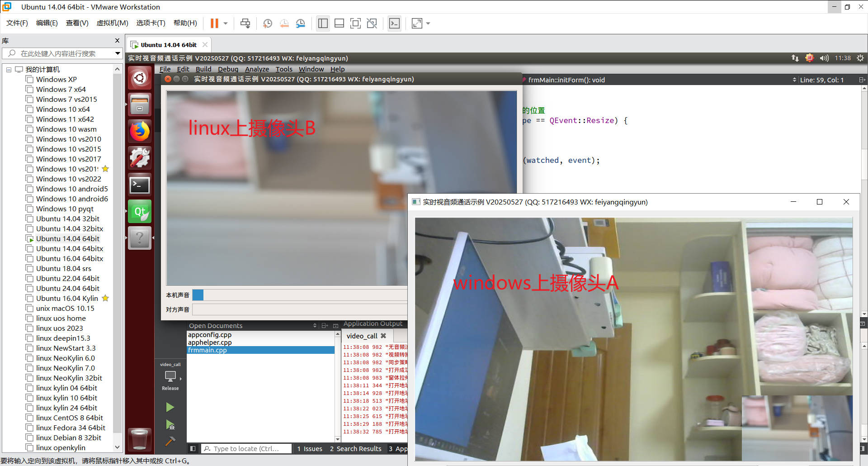Toggle console view mode in VMware toolbar
The width and height of the screenshot is (868, 466).
394,23
